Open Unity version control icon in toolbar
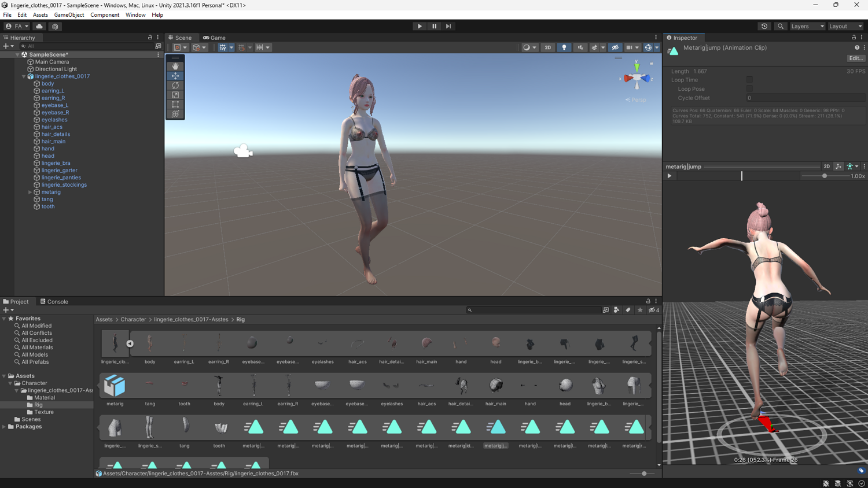868x488 pixels. 55,26
